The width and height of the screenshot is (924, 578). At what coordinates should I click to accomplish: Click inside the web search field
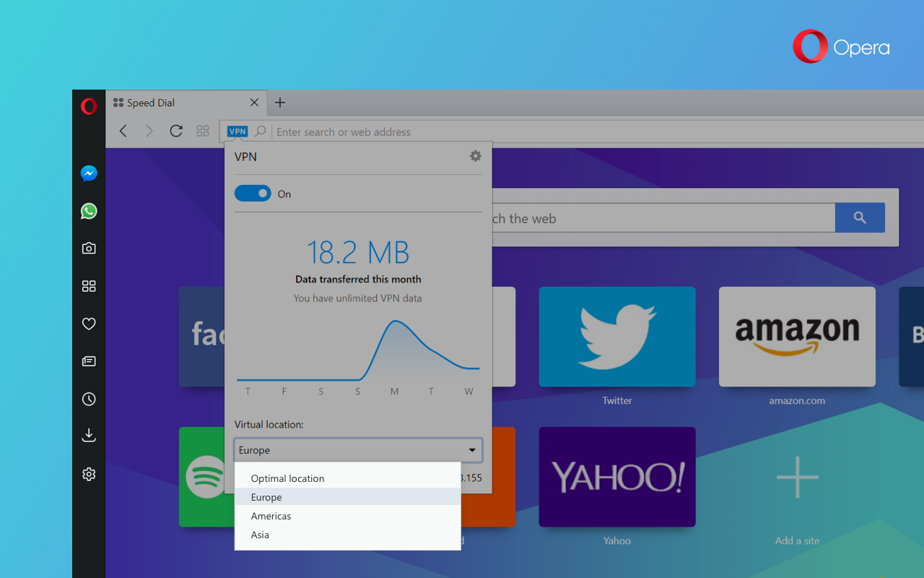(650, 218)
